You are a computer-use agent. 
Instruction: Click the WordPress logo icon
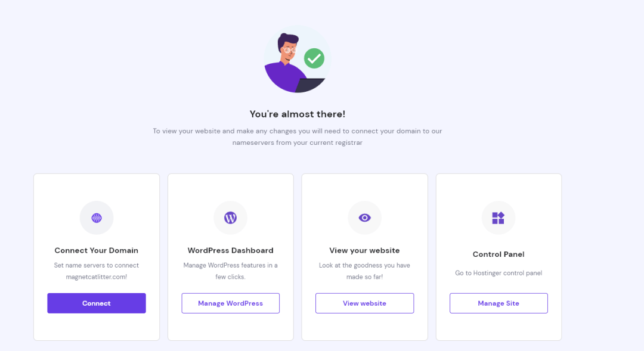tap(230, 218)
